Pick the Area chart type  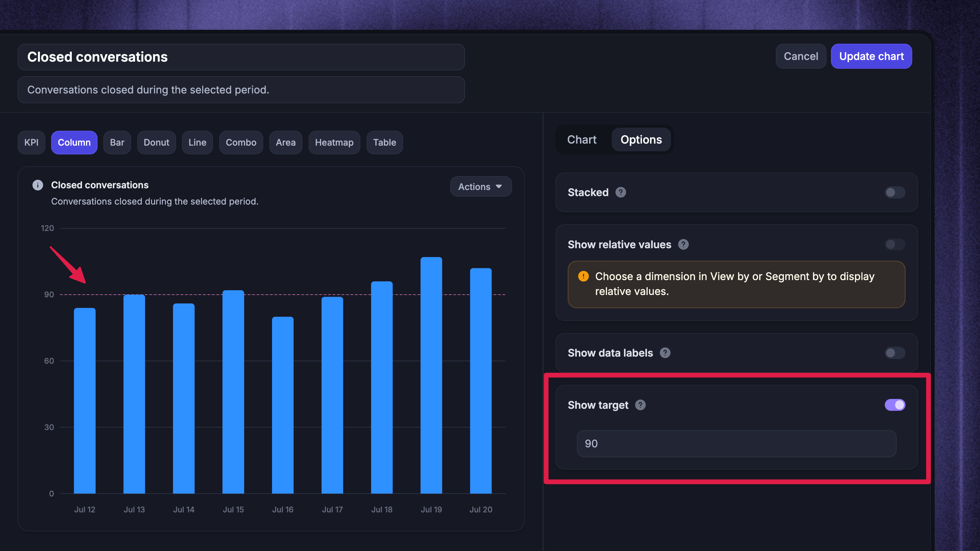(286, 143)
